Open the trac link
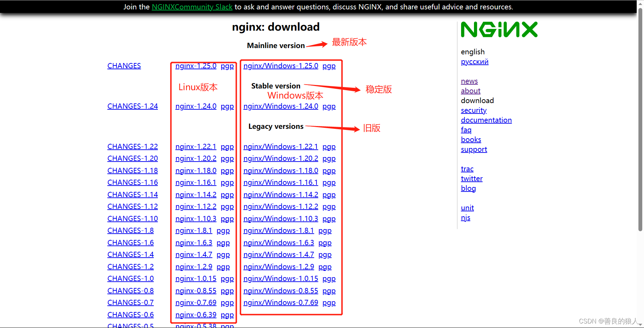The image size is (644, 328). click(x=467, y=169)
